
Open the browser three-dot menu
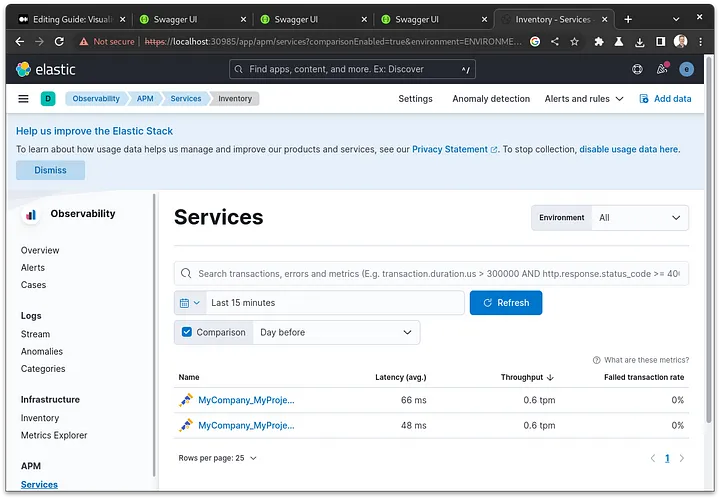[x=700, y=42]
